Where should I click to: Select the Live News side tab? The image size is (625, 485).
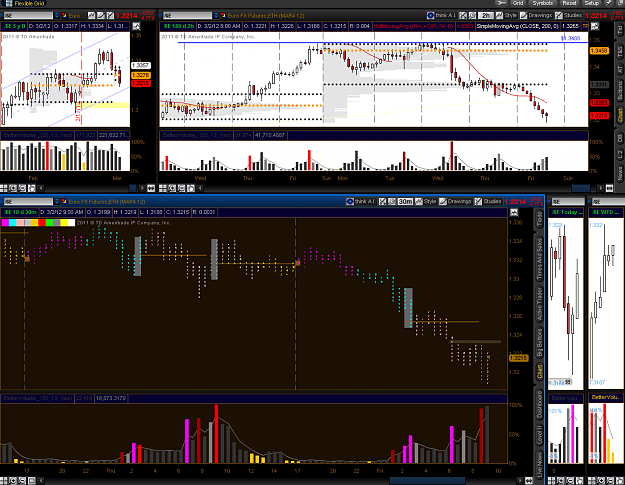coord(539,463)
